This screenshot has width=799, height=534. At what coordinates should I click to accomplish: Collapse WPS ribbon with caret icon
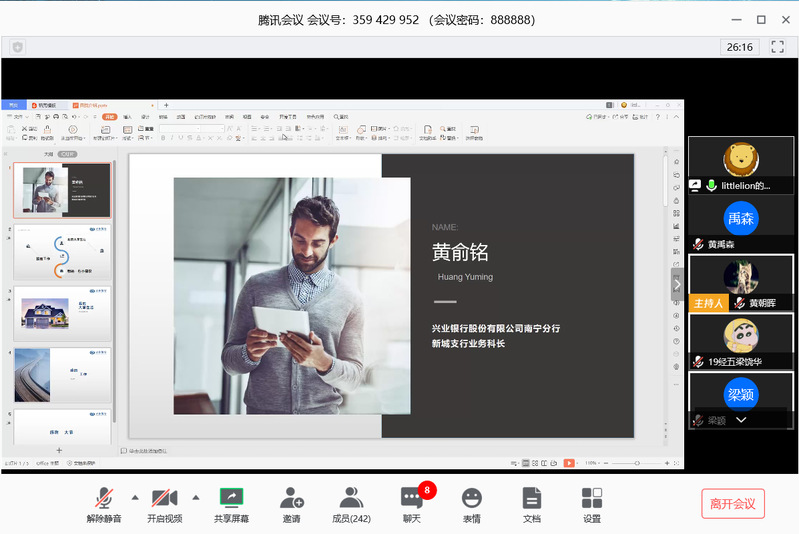click(x=676, y=117)
